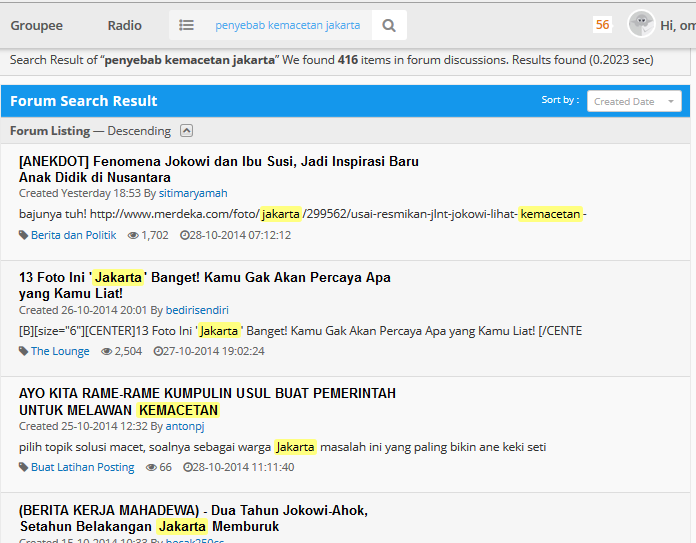Open the Sort by Created Date dropdown

634,101
